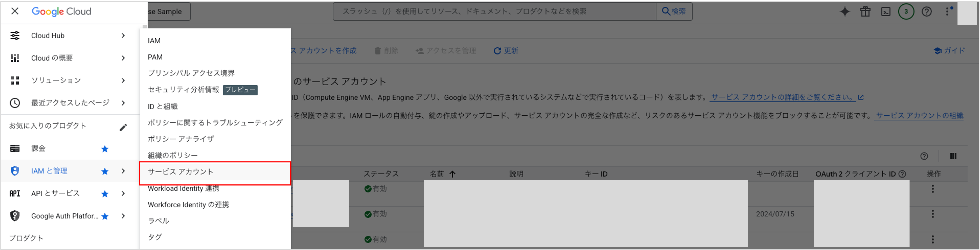Click the table help question icon
Image resolution: width=980 pixels, height=250 pixels.
[x=924, y=156]
